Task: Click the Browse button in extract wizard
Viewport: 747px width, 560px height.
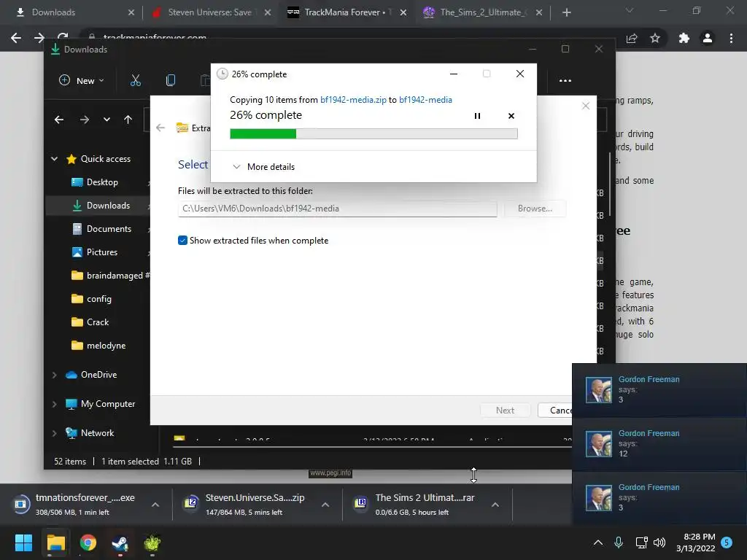Action: [x=535, y=209]
